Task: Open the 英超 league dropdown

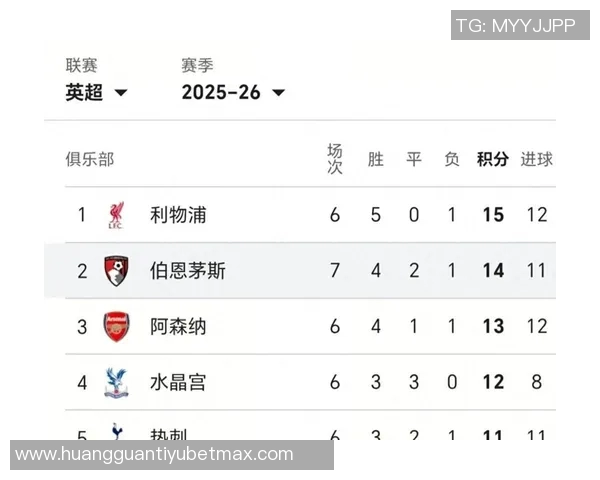Action: [x=97, y=92]
